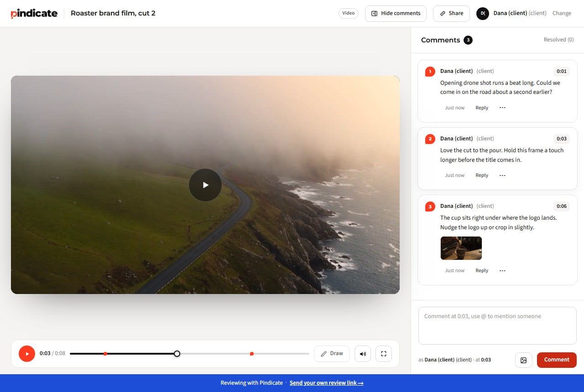Focus the 'Comment at 0:03' text box
Screen dimensions: 584x392
pos(497,325)
